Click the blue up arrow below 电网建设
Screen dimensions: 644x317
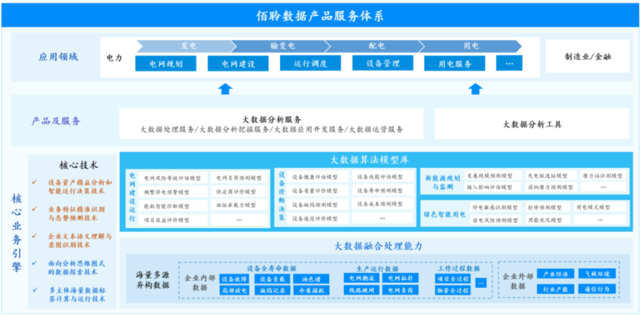225,88
